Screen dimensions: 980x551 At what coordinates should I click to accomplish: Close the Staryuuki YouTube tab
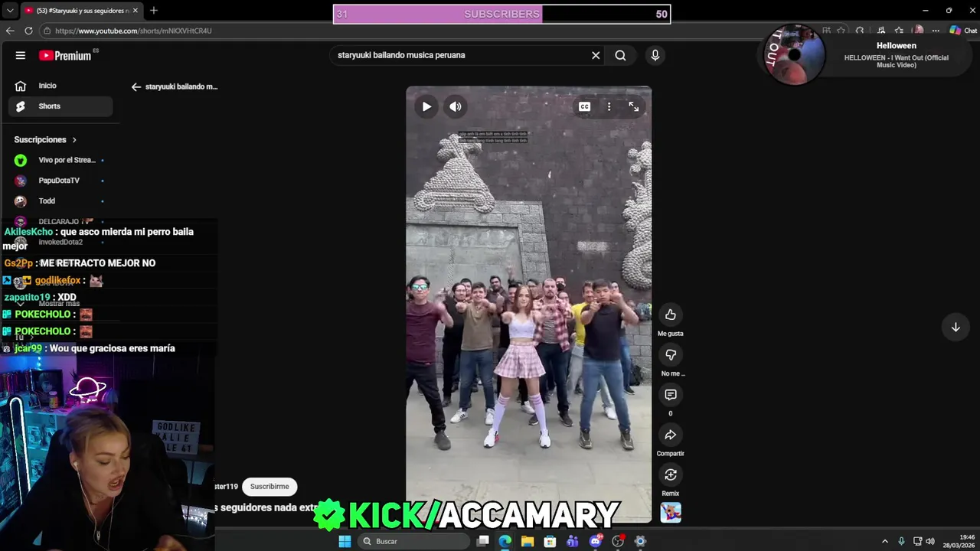coord(136,11)
